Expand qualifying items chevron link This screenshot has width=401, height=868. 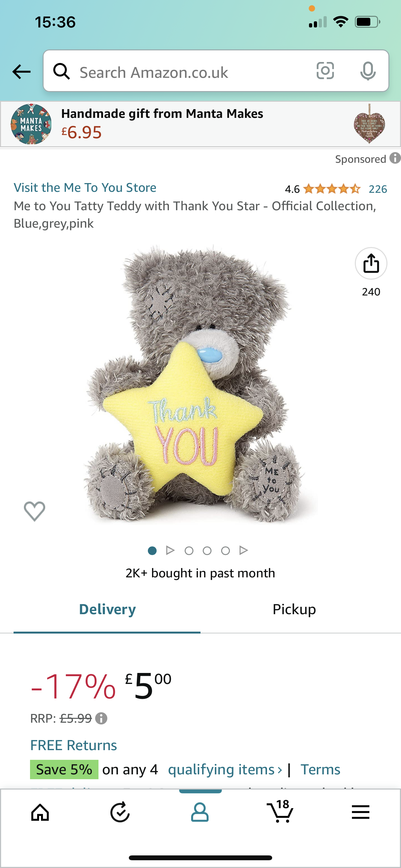(x=225, y=769)
